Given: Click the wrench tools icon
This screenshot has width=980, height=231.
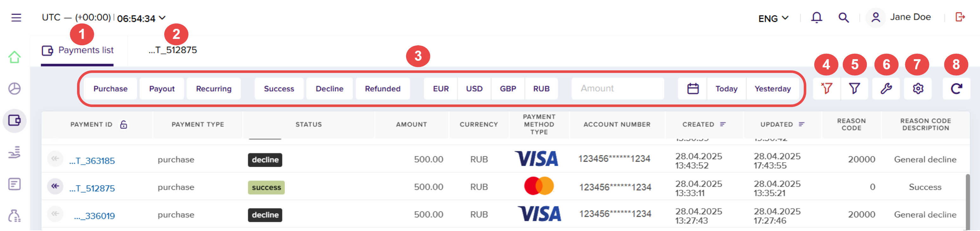Looking at the screenshot, I should pos(886,89).
